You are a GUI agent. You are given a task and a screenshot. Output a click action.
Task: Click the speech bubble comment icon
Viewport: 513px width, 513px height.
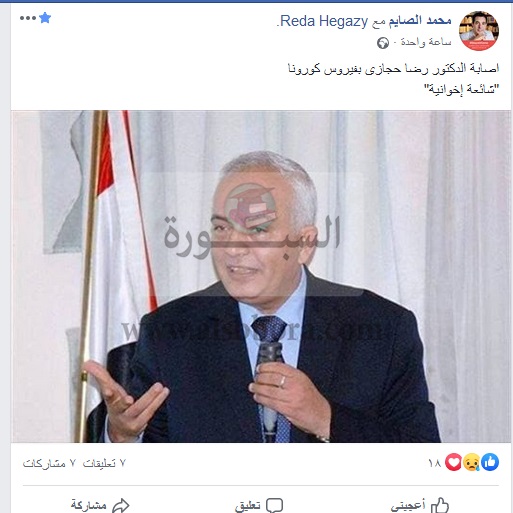click(x=275, y=505)
